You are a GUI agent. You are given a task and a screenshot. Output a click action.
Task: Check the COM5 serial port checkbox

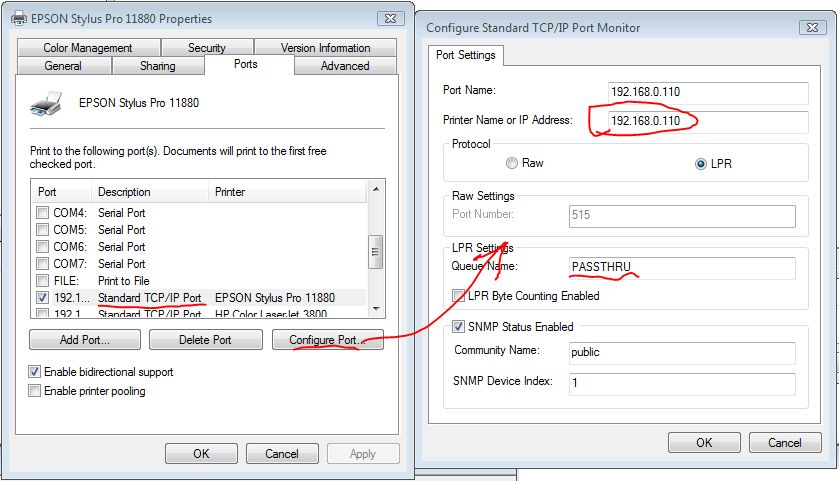42,230
